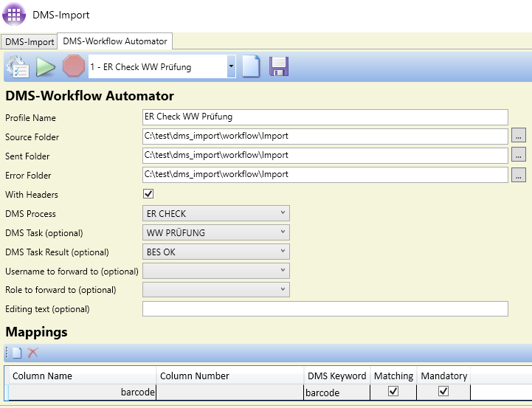Switch to the DMS-Import tab
The image size is (532, 408).
click(x=29, y=42)
